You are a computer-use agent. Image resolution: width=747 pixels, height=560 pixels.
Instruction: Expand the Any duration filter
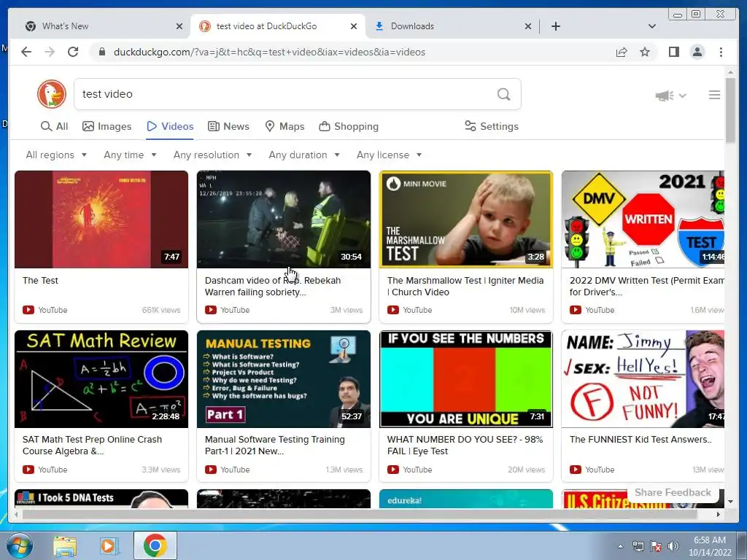(304, 155)
